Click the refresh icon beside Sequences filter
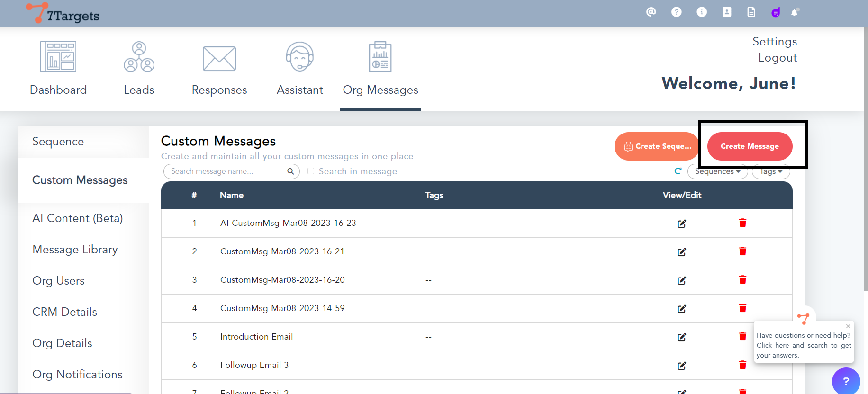868x394 pixels. pos(678,171)
